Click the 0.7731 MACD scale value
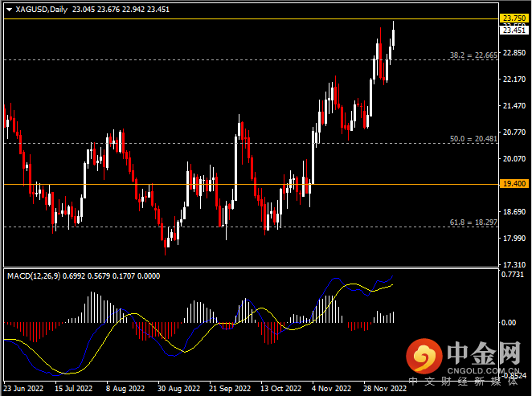The width and height of the screenshot is (532, 396). point(514,275)
